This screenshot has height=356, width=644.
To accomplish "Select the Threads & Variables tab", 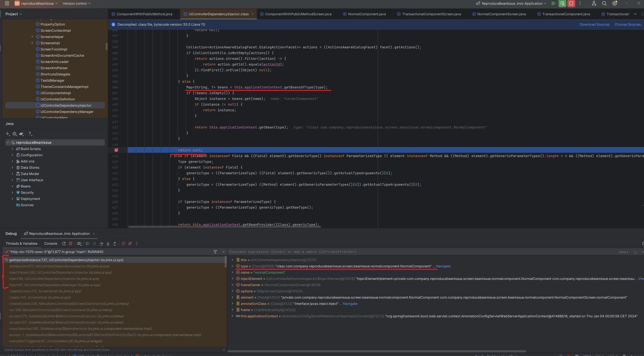I will pyautogui.click(x=21, y=244).
